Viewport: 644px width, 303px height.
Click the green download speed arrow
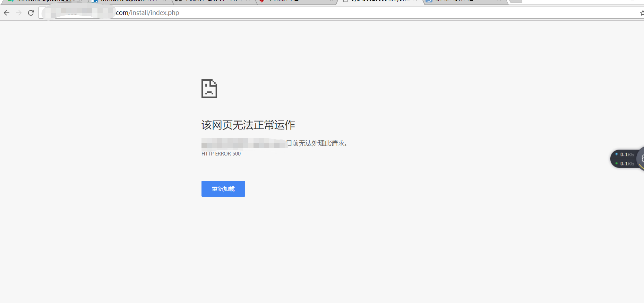click(x=617, y=163)
